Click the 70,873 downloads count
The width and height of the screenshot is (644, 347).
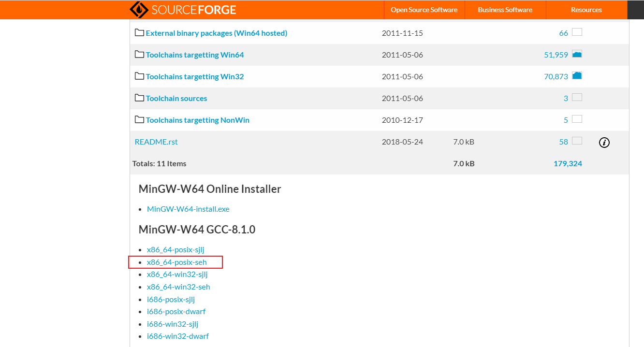point(556,76)
